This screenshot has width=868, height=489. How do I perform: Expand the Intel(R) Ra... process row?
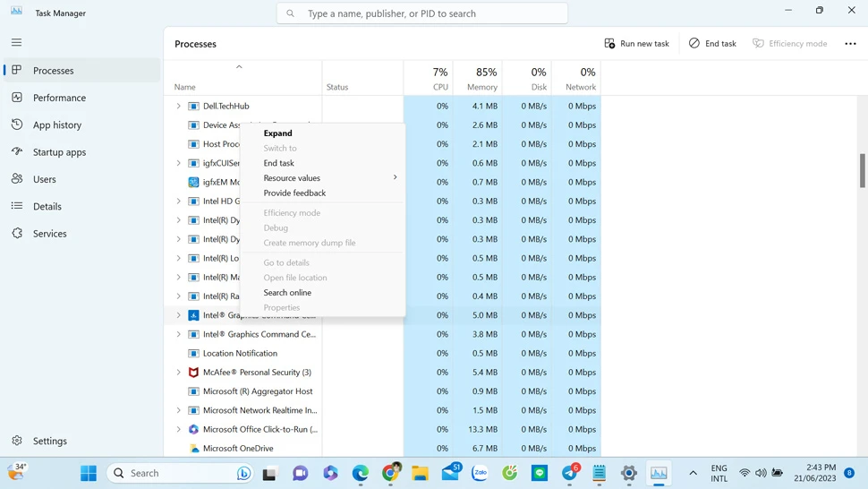pyautogui.click(x=178, y=296)
